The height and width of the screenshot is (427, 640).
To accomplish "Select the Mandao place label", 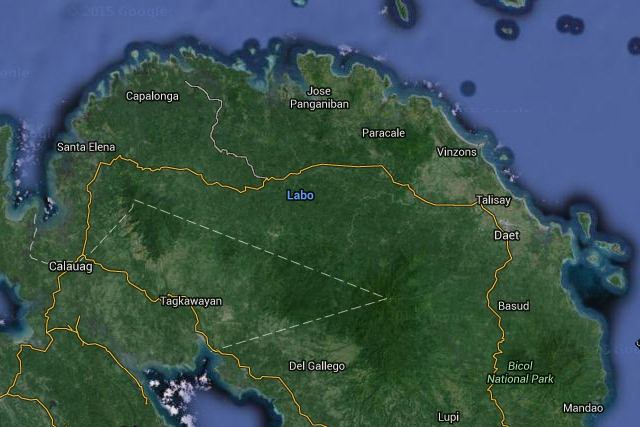I will click(583, 408).
